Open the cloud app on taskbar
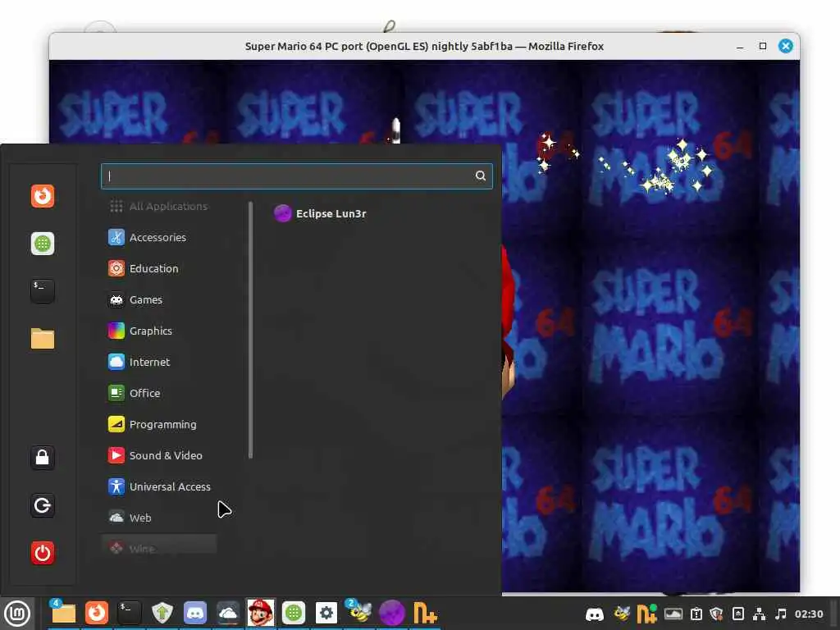 [228, 613]
